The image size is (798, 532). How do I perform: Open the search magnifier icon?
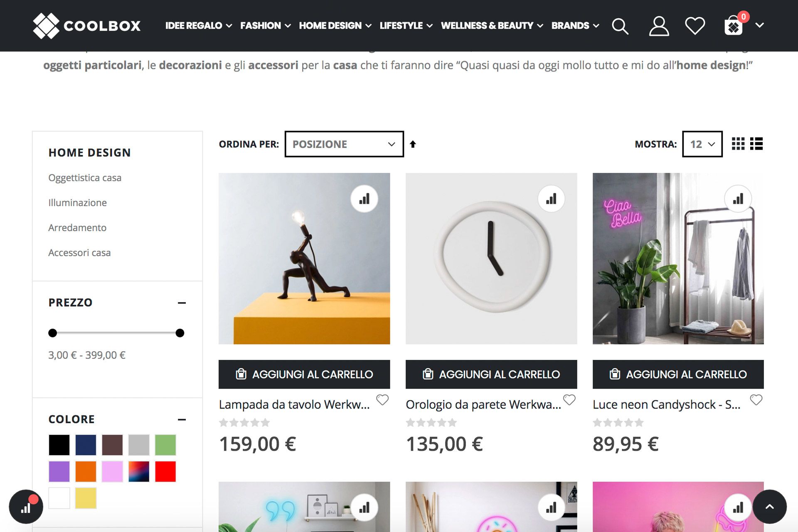click(620, 26)
